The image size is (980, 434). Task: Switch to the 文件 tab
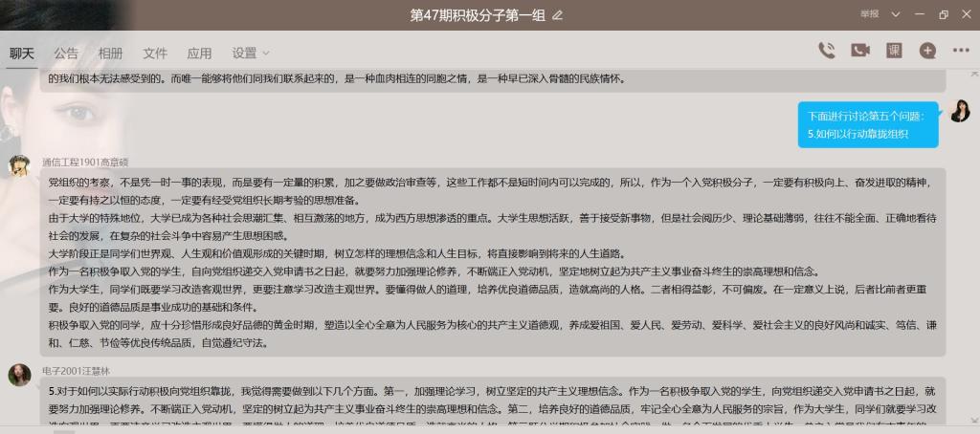click(155, 53)
